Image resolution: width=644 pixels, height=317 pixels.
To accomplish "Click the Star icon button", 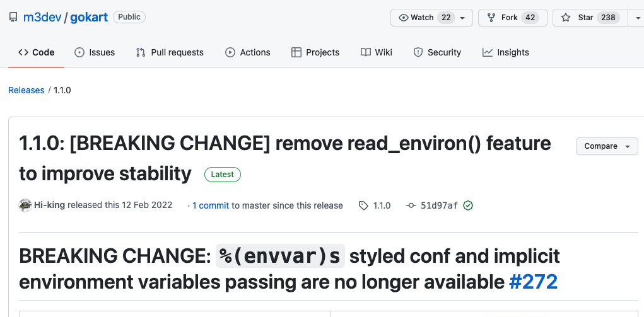I will 566,18.
